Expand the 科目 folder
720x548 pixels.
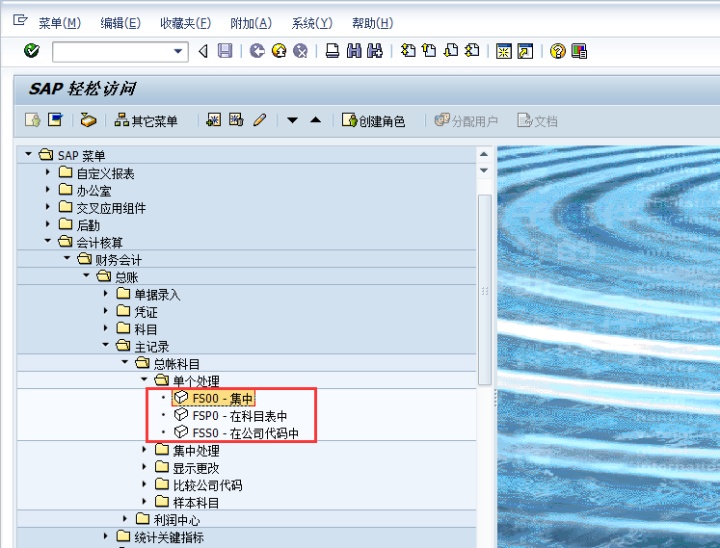point(106,328)
